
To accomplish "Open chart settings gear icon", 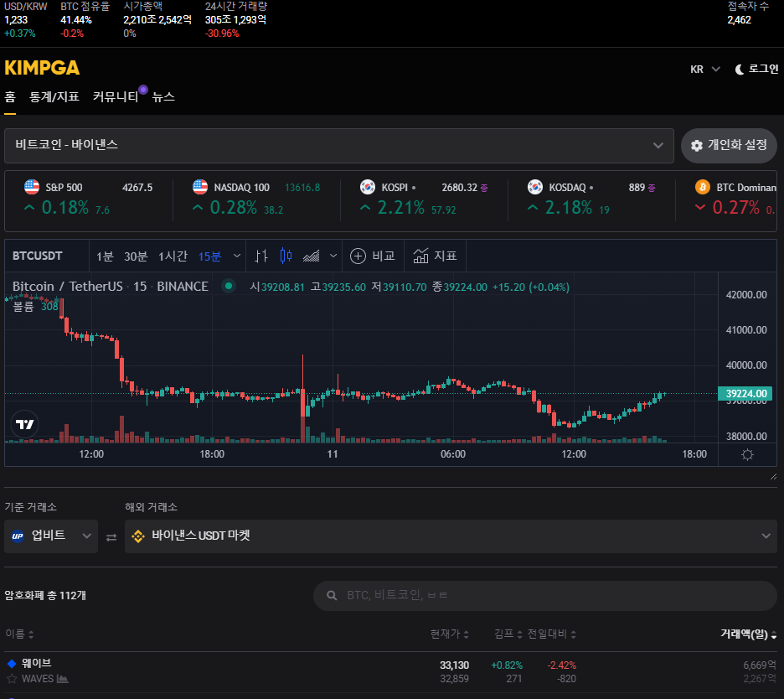I will coord(747,454).
